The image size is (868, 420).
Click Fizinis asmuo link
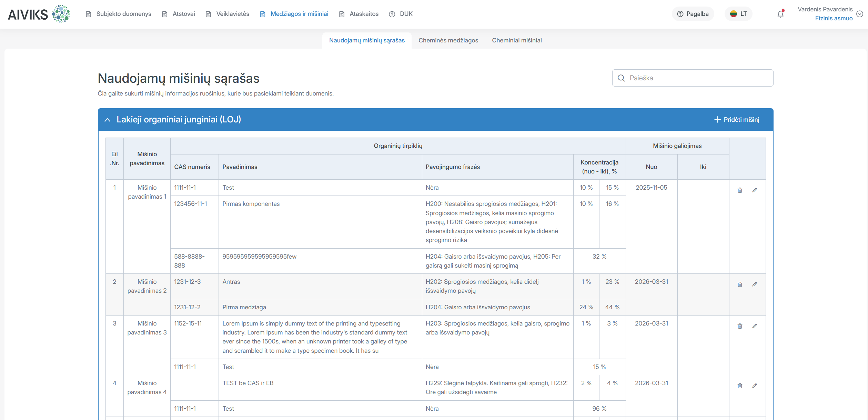pyautogui.click(x=834, y=18)
